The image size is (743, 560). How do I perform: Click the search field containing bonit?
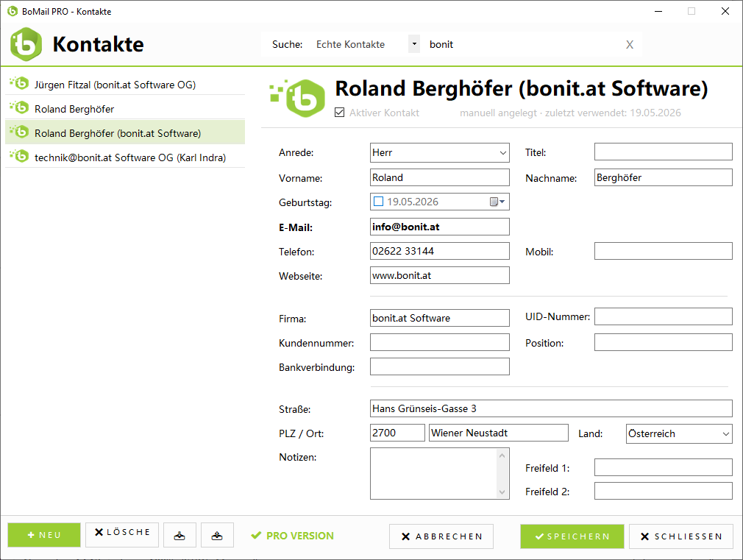pyautogui.click(x=522, y=45)
